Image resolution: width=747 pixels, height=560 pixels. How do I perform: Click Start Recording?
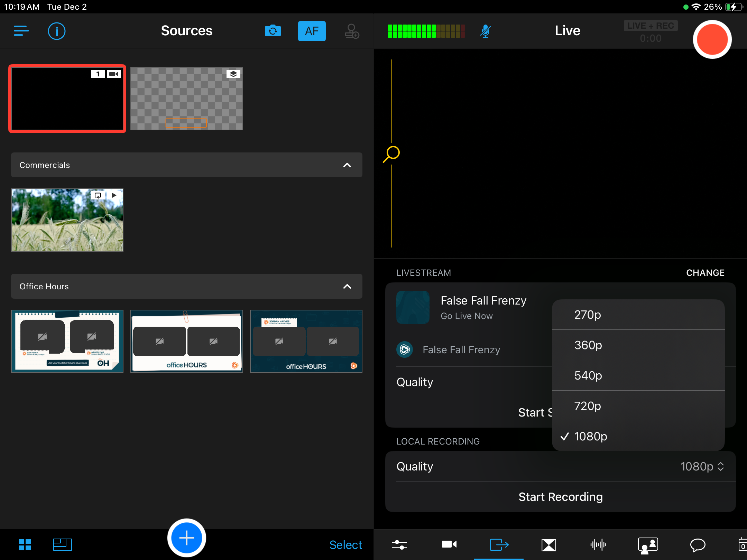(x=560, y=497)
